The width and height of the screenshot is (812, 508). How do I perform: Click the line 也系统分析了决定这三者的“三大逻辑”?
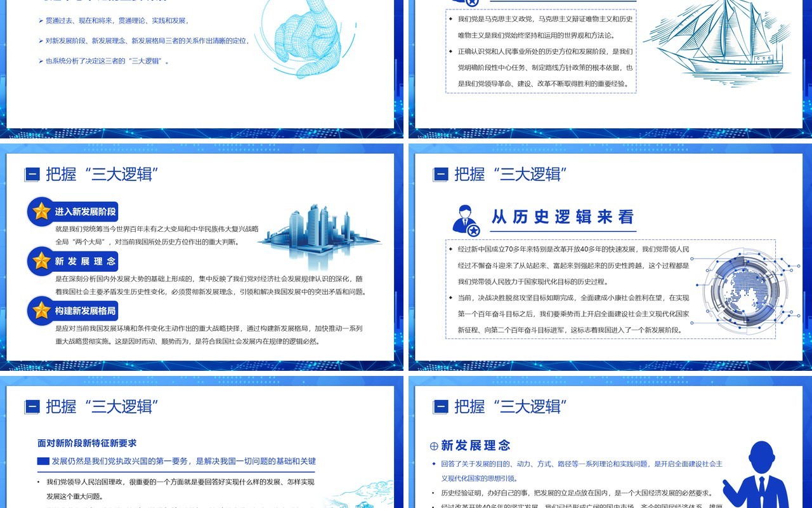pos(107,61)
